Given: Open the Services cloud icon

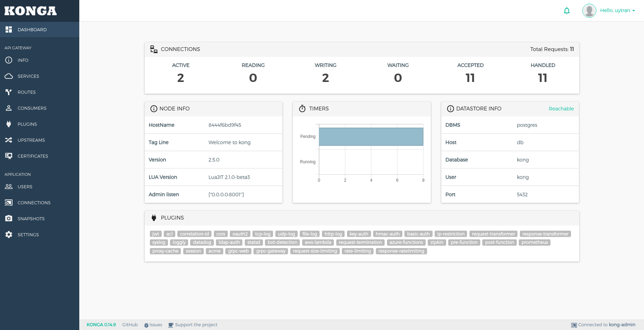Looking at the screenshot, I should point(9,76).
